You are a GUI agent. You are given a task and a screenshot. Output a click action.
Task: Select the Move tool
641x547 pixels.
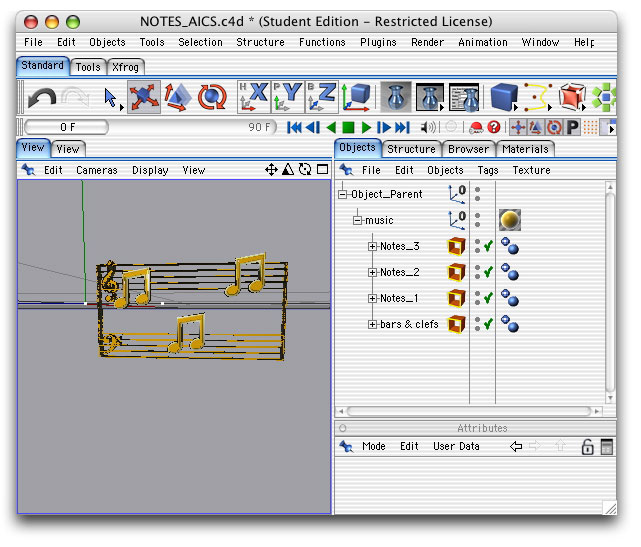[145, 97]
